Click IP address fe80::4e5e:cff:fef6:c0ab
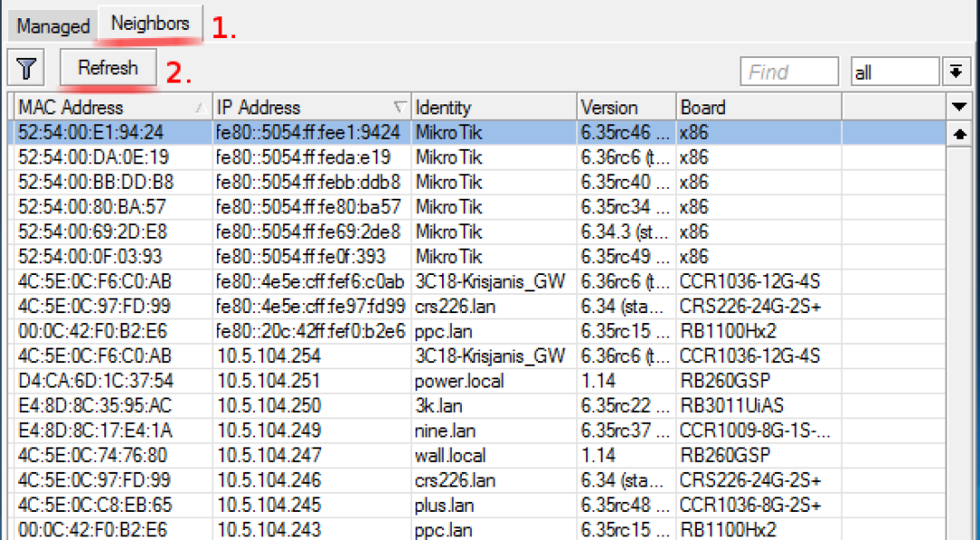The width and height of the screenshot is (980, 540). [x=310, y=281]
